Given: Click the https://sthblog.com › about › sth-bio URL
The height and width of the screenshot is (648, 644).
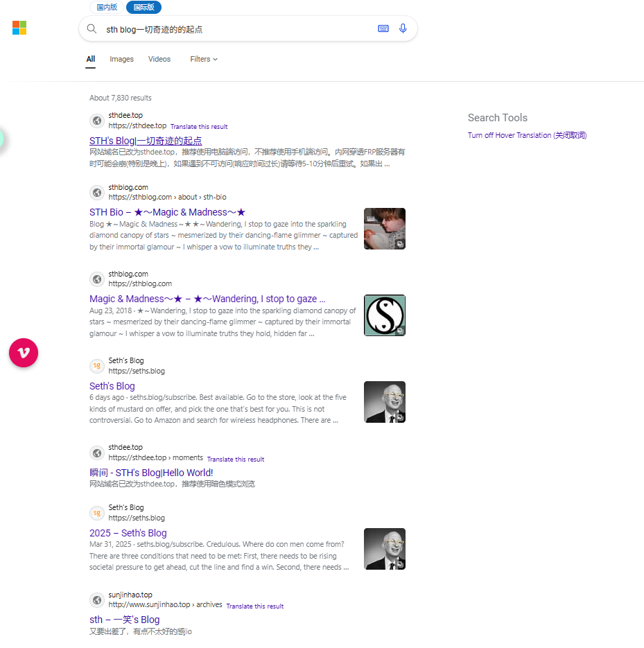Looking at the screenshot, I should coord(167,197).
